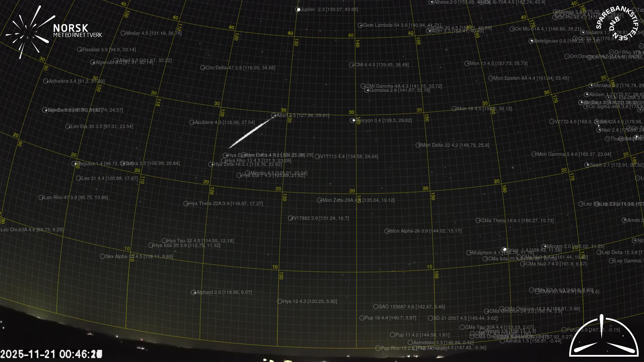Select the Betelgeuse star marker
This screenshot has height=362, width=644.
(531, 41)
